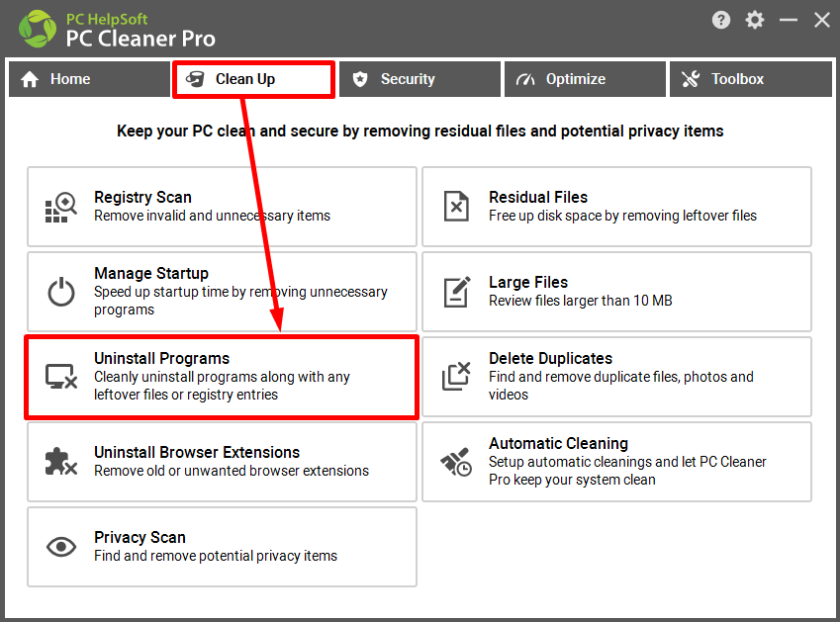Viewport: 840px width, 622px height.
Task: Click the "PC HelpSoft" brand text
Action: point(107,19)
